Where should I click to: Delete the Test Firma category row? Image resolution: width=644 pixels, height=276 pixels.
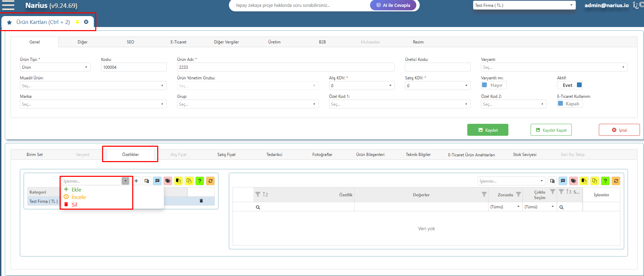(201, 201)
